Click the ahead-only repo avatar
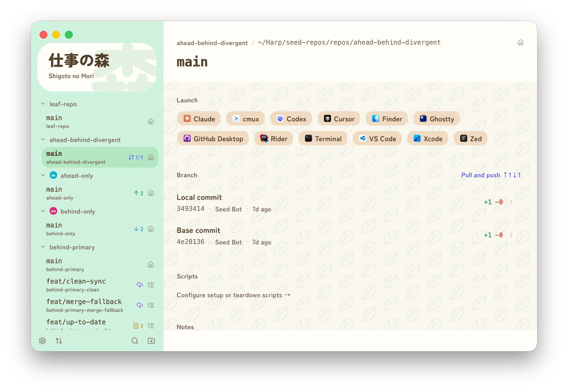Screen dimensions: 568x392 click(53, 175)
